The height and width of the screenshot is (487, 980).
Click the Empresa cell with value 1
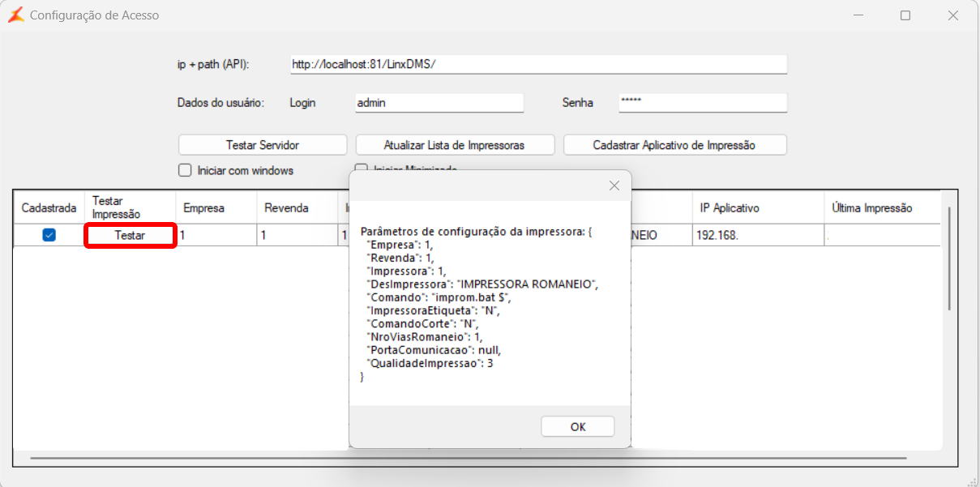(x=216, y=235)
